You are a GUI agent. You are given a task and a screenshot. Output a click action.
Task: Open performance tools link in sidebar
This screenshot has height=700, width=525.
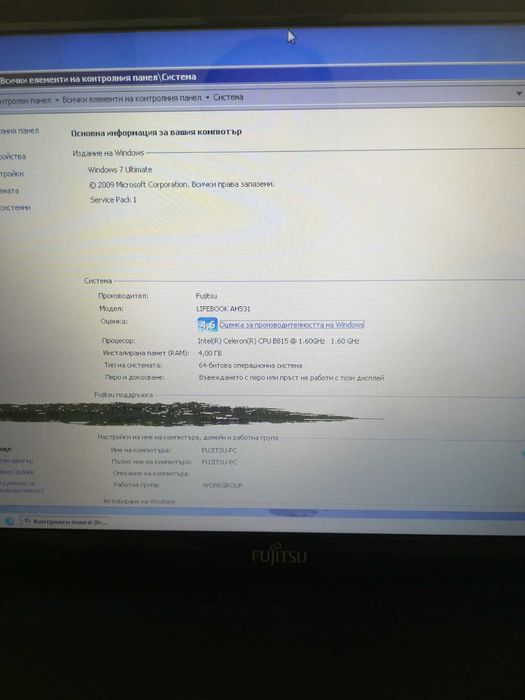coord(21,487)
